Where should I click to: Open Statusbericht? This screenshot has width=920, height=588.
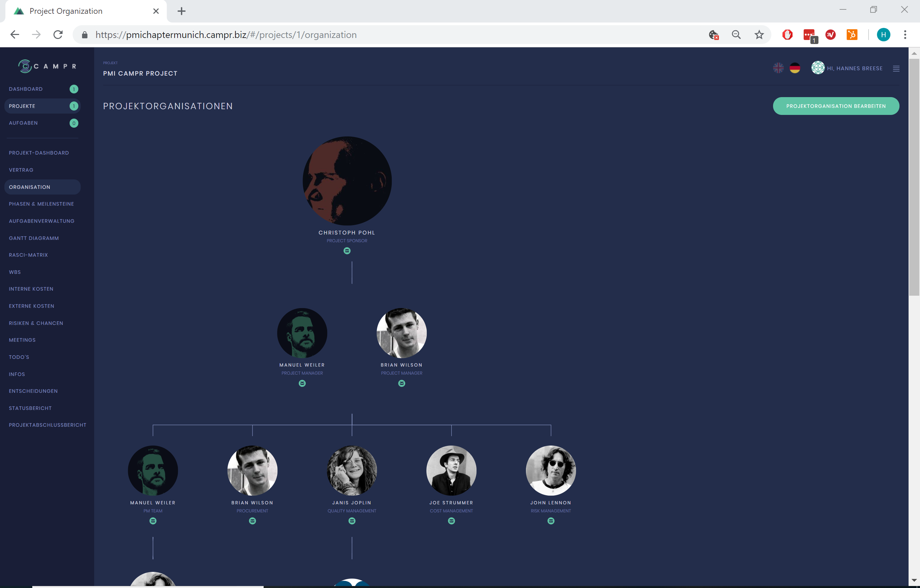click(x=30, y=408)
